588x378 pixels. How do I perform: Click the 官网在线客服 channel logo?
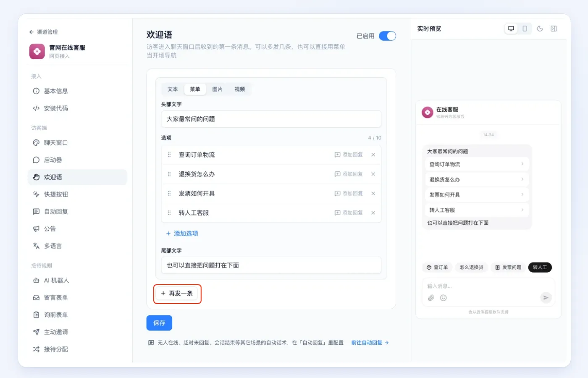coord(37,51)
